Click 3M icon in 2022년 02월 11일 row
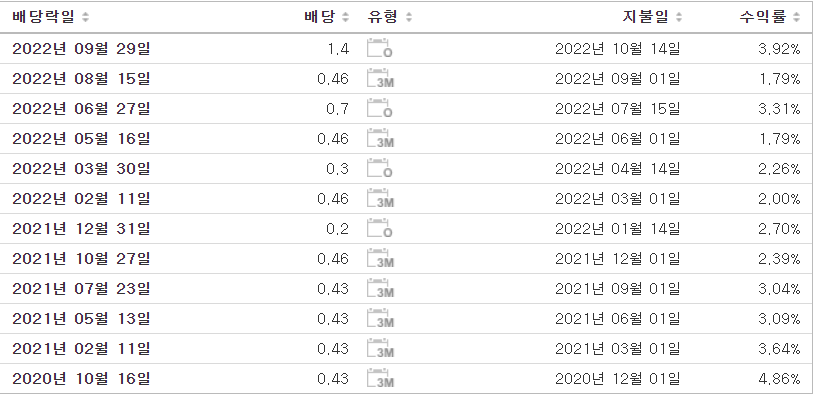 coord(380,199)
